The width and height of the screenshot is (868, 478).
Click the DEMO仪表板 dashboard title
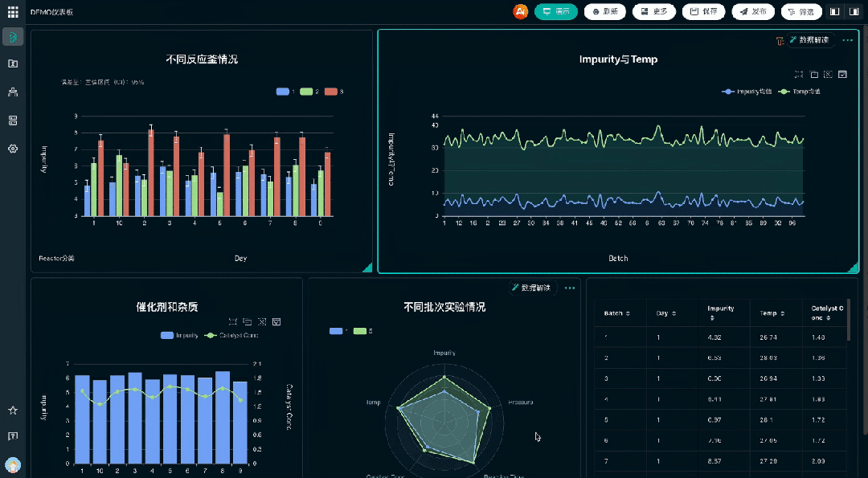click(x=51, y=11)
